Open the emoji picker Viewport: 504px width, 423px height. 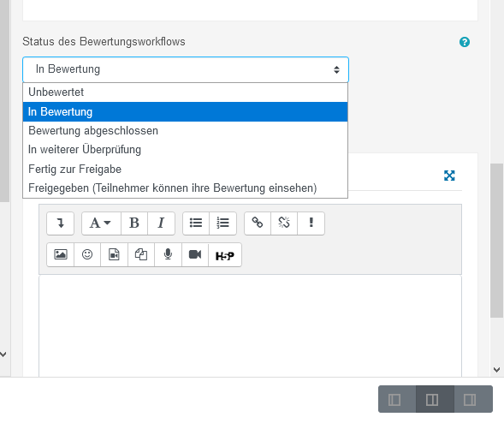tap(87, 255)
